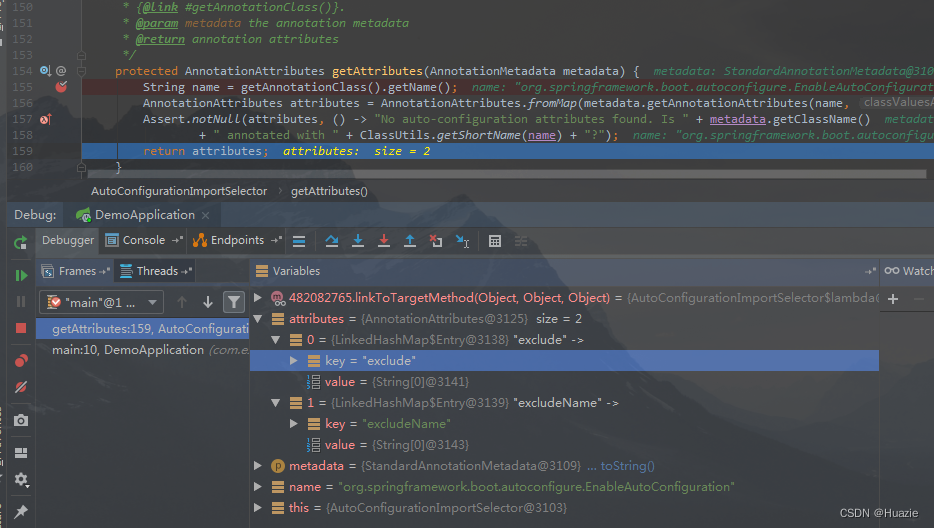Rerun DemoApplication debug session
The width and height of the screenshot is (934, 528).
[x=20, y=243]
